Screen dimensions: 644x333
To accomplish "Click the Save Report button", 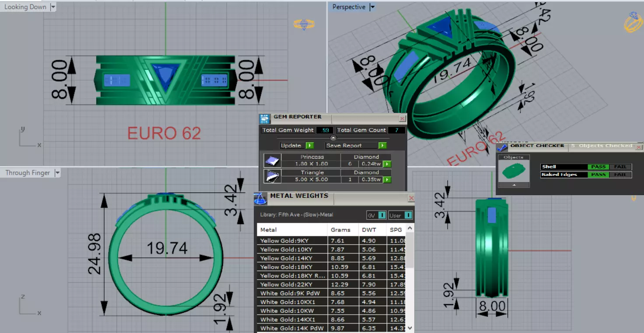I will point(356,146).
